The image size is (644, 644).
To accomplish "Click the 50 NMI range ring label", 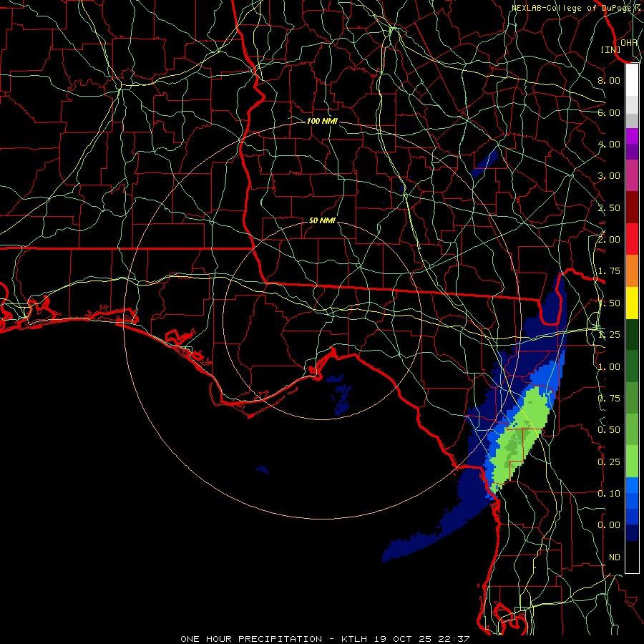I will coord(322,220).
